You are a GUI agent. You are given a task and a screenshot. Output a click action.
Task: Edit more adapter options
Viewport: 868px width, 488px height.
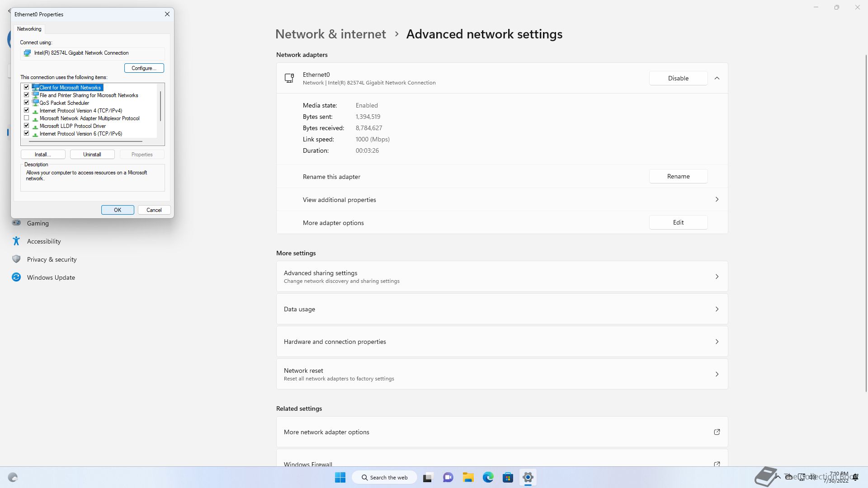click(678, 222)
